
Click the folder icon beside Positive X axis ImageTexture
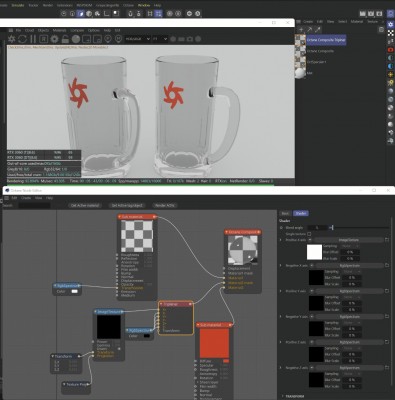387,240
